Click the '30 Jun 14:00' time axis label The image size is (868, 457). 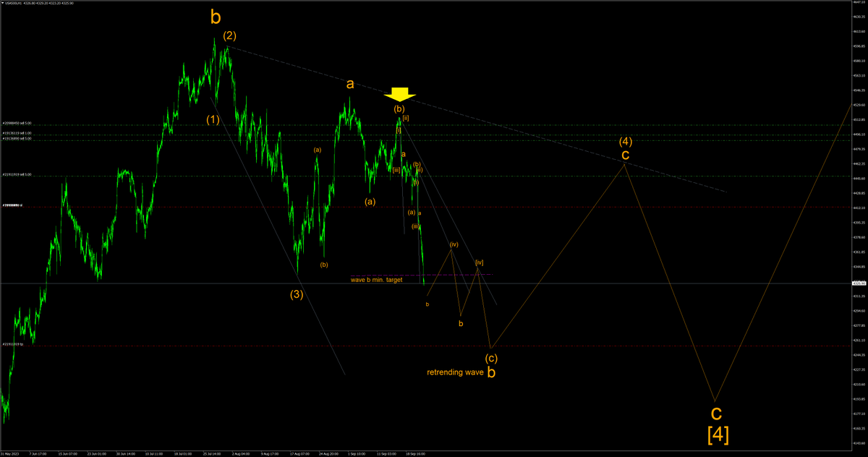(x=126, y=454)
